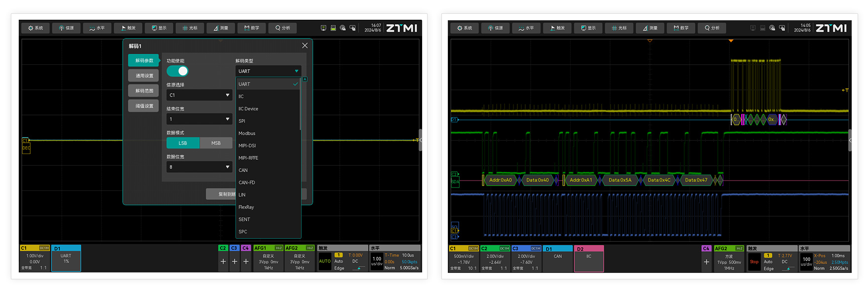Select the pink D2 IIC decode panel
This screenshot has height=306, width=868.
point(588,259)
